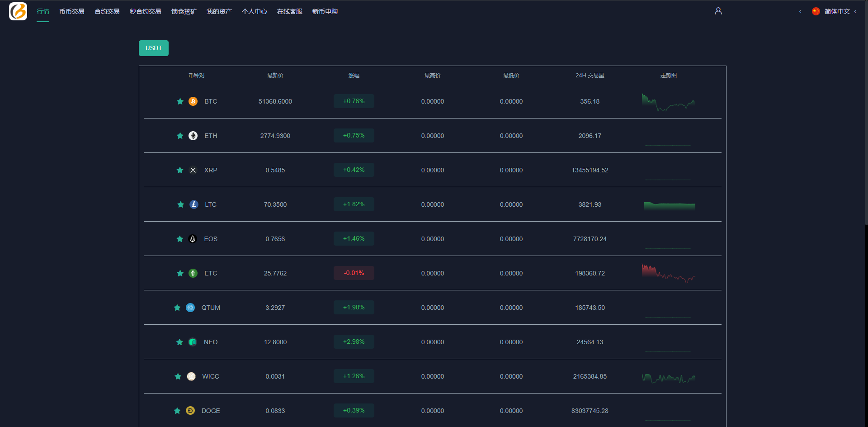The height and width of the screenshot is (427, 868).
Task: Select the USDT market button
Action: (x=154, y=48)
